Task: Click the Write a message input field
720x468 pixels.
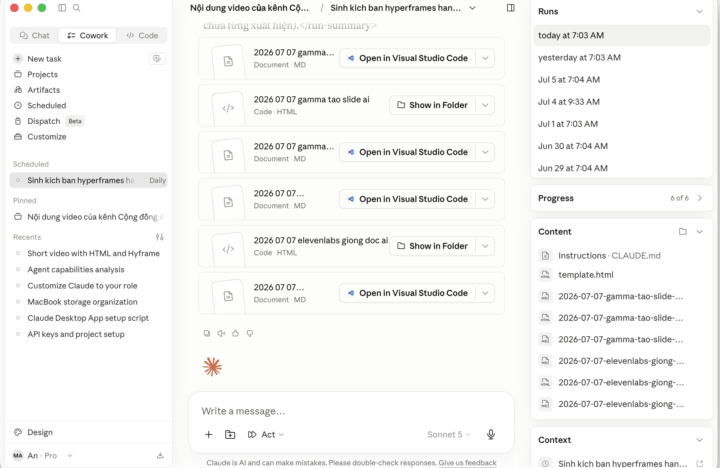Action: tap(351, 411)
